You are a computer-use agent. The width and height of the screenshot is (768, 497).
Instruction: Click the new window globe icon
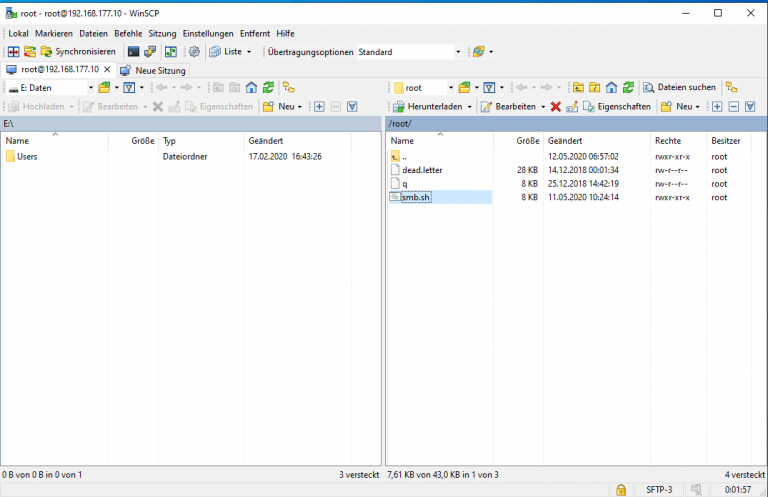(479, 51)
